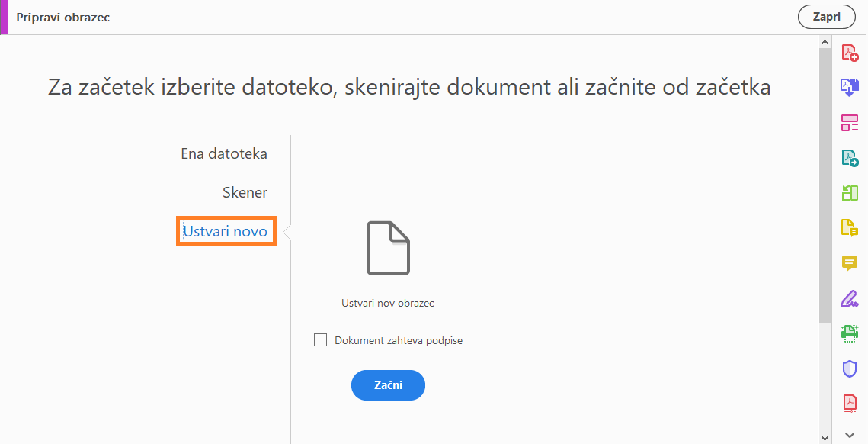
Task: Select the Compress PDF tool
Action: [x=850, y=404]
